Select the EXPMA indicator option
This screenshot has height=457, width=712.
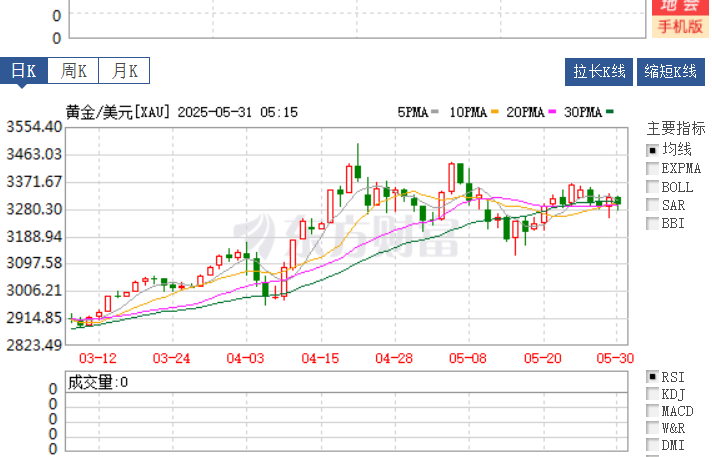point(653,169)
